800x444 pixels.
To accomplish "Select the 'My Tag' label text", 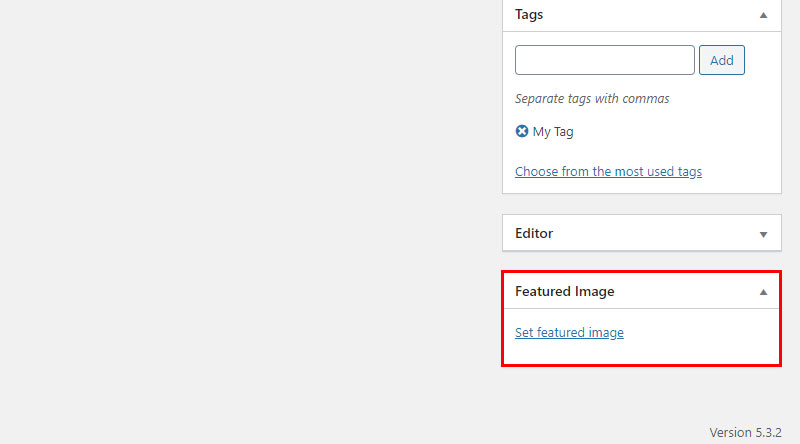I will point(553,132).
